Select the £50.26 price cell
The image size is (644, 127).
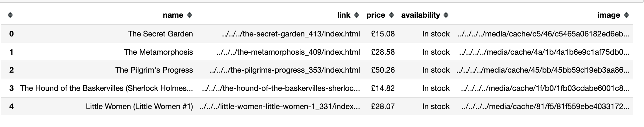tap(383, 70)
